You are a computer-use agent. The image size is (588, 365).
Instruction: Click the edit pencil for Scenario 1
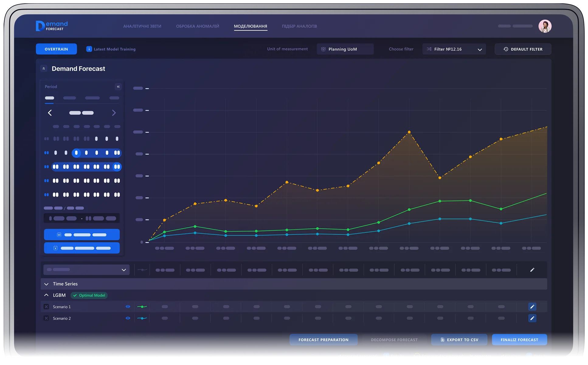(532, 307)
